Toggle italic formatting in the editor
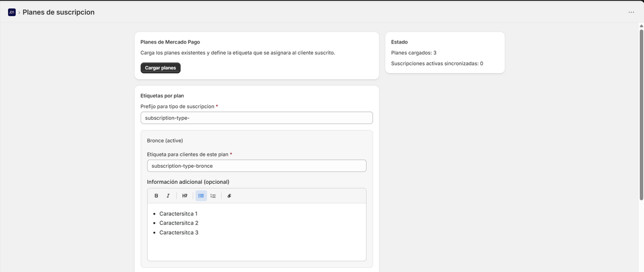The width and height of the screenshot is (644, 272). tap(168, 196)
